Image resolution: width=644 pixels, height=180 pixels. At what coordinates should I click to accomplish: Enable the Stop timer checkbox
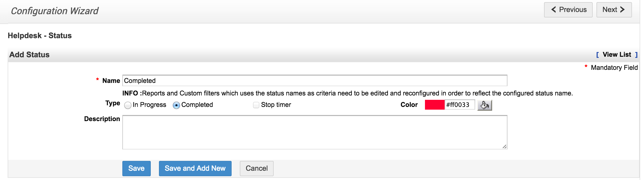point(256,105)
